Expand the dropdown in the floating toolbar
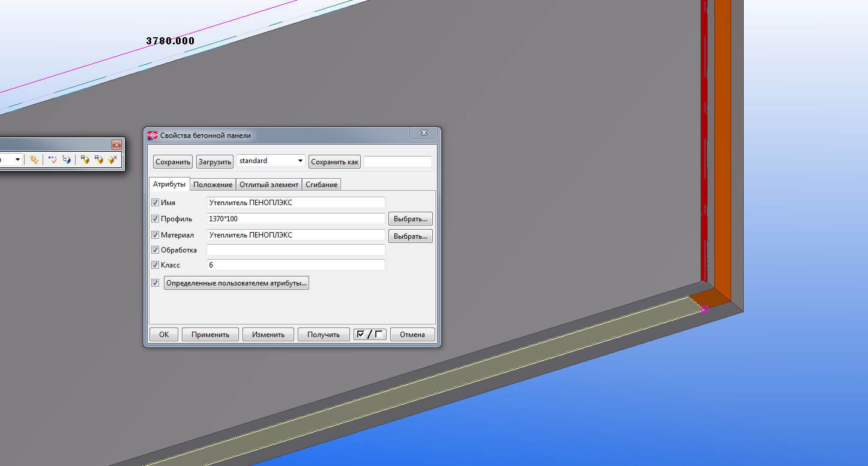Viewport: 868px width, 466px height. click(x=17, y=160)
